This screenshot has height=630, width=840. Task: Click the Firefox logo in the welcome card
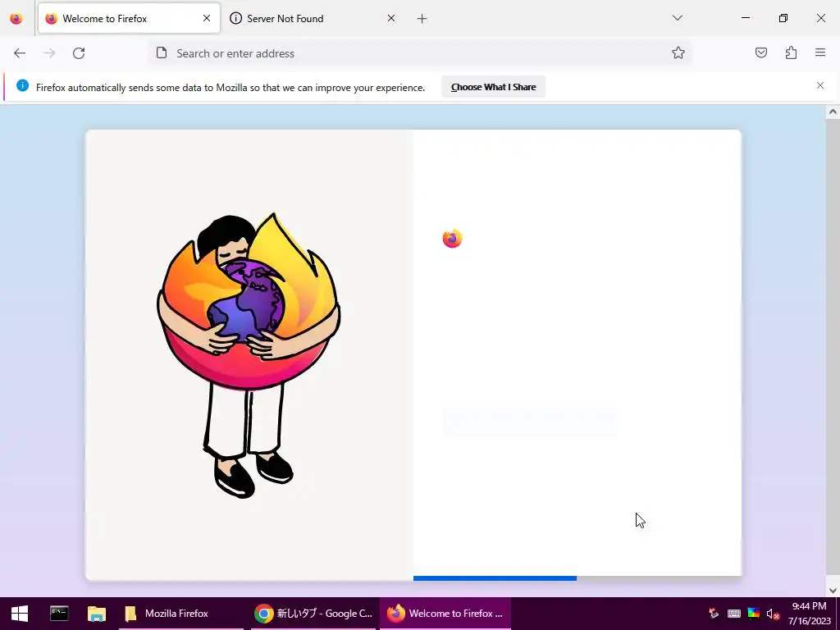tap(452, 239)
